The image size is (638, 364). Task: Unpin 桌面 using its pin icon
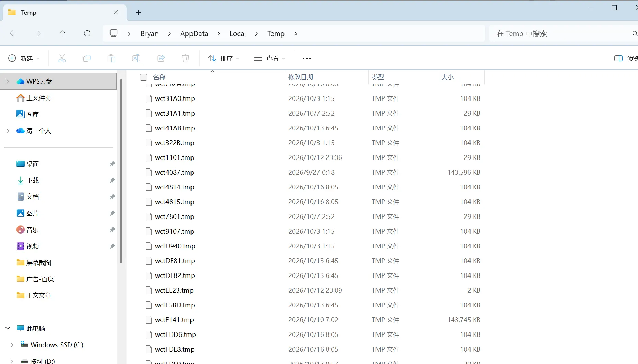[x=112, y=164]
